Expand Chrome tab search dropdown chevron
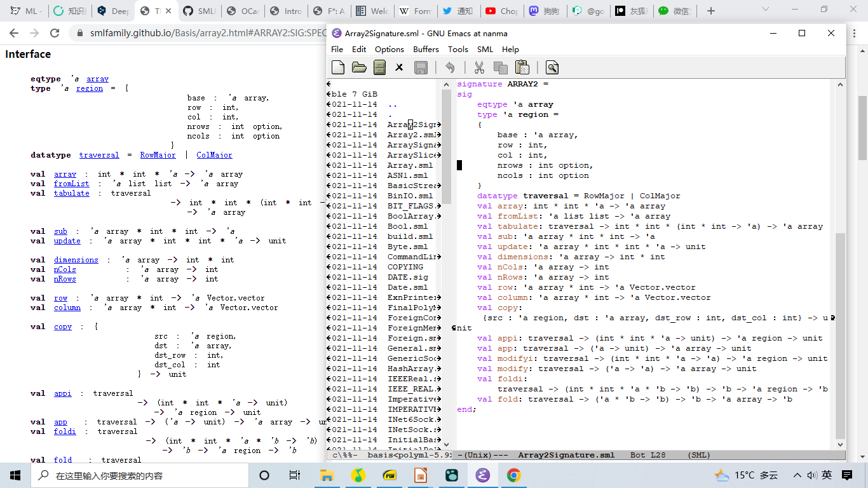 point(766,10)
